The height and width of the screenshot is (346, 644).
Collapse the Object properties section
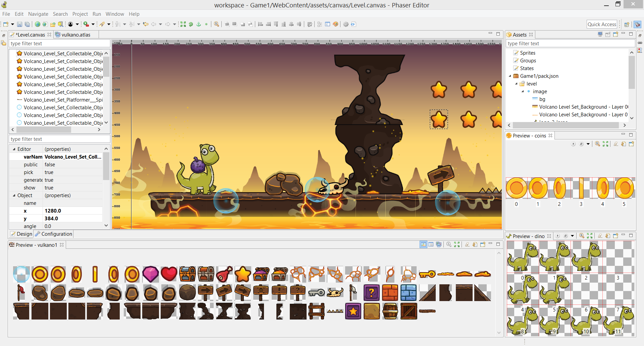tap(14, 195)
